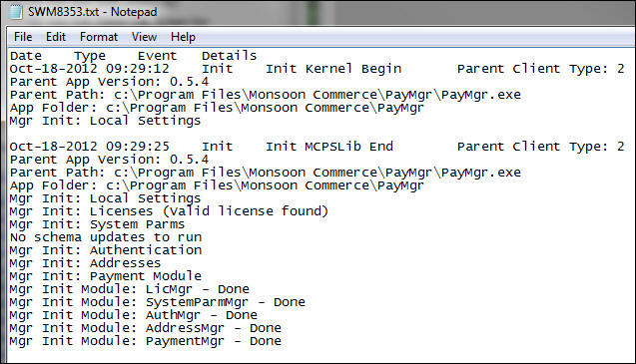Click the 'Mgr Init: Authentication' line
This screenshot has width=636, height=364.
[x=106, y=250]
